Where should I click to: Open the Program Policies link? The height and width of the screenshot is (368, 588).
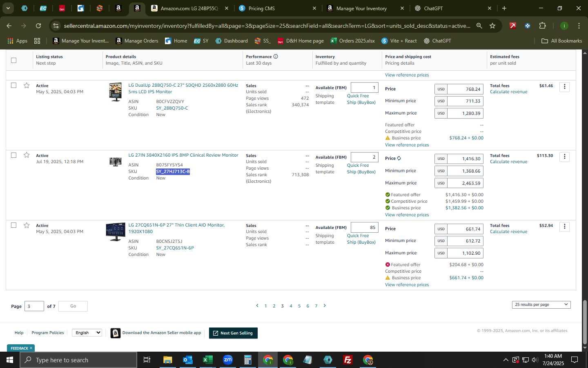click(48, 332)
